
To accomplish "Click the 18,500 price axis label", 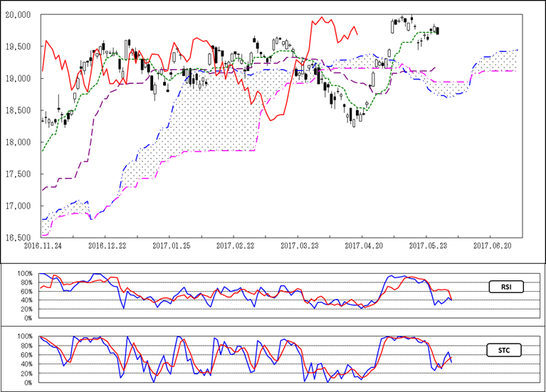I will pyautogui.click(x=18, y=110).
